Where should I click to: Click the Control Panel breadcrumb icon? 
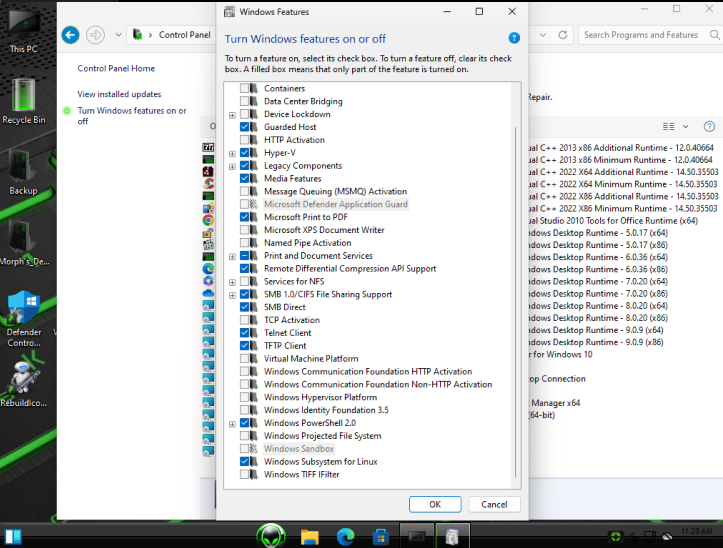(x=137, y=34)
